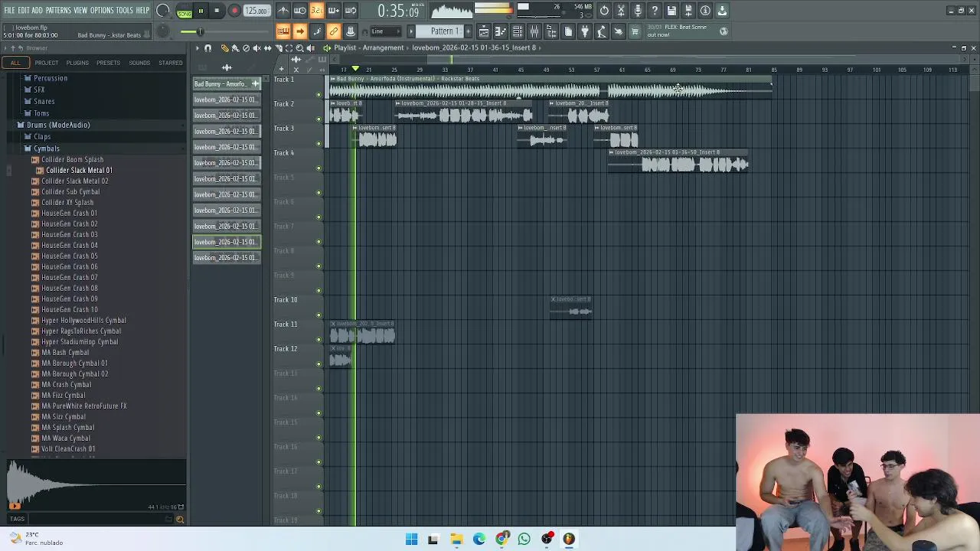Select the playlist mute tool
This screenshot has height=551, width=980.
click(256, 47)
